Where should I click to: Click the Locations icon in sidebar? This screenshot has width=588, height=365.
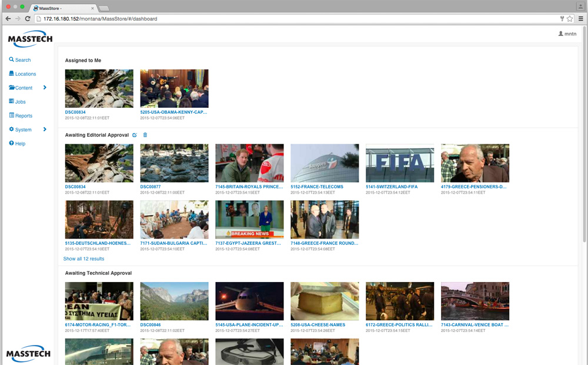click(12, 74)
